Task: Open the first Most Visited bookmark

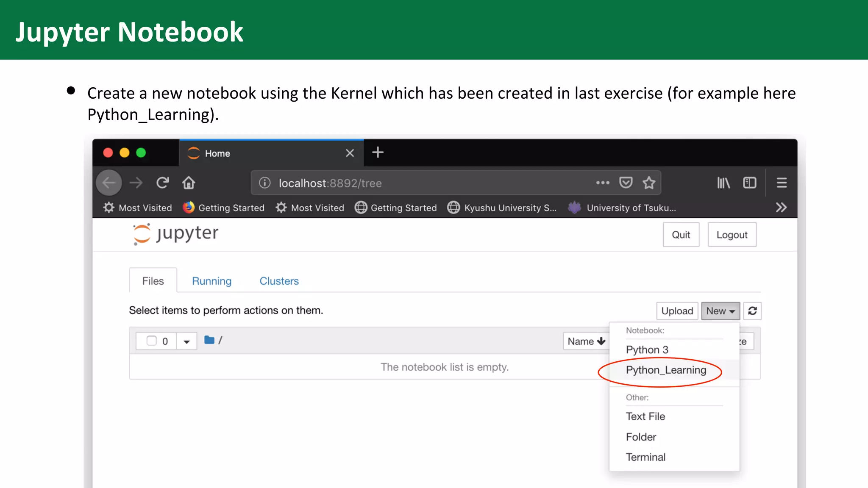Action: (138, 208)
